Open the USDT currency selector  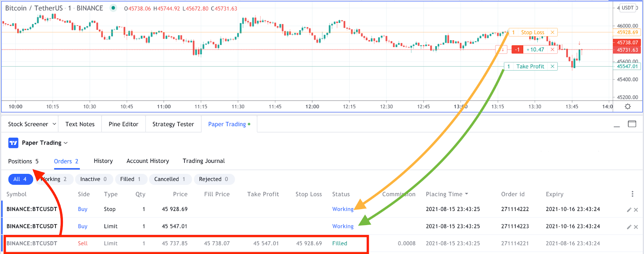tap(627, 8)
